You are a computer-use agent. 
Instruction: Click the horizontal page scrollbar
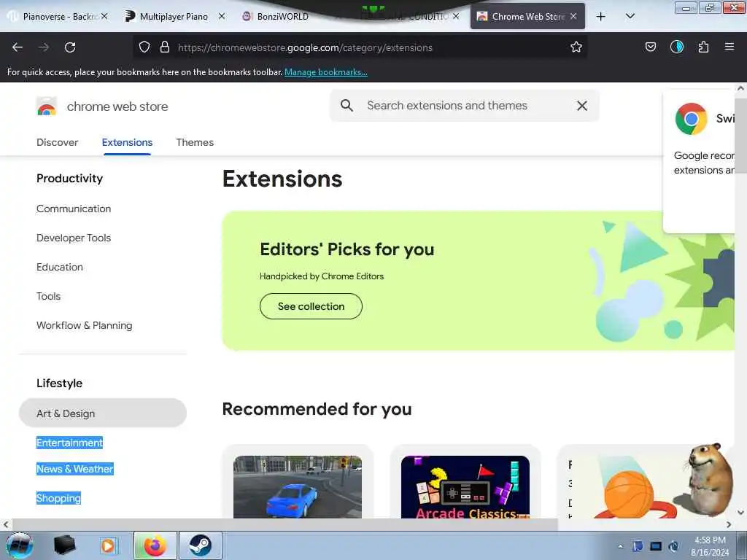284,524
